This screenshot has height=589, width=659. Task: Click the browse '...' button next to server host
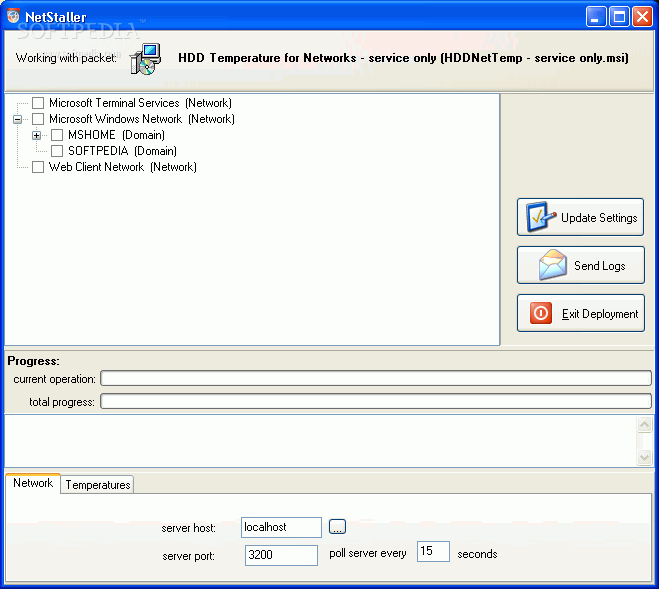[337, 527]
